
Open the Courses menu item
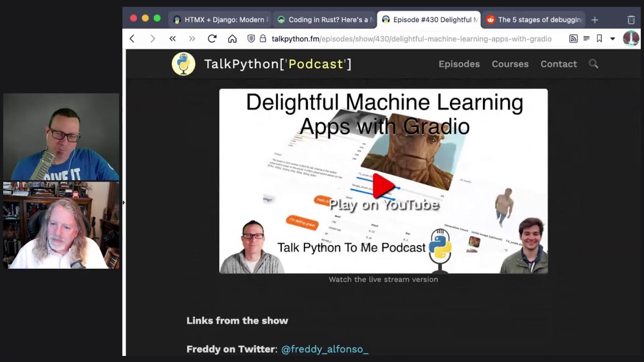510,64
